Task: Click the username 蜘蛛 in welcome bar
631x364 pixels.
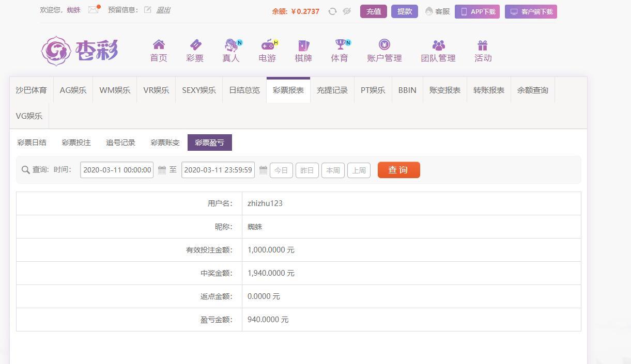Action: coord(73,10)
